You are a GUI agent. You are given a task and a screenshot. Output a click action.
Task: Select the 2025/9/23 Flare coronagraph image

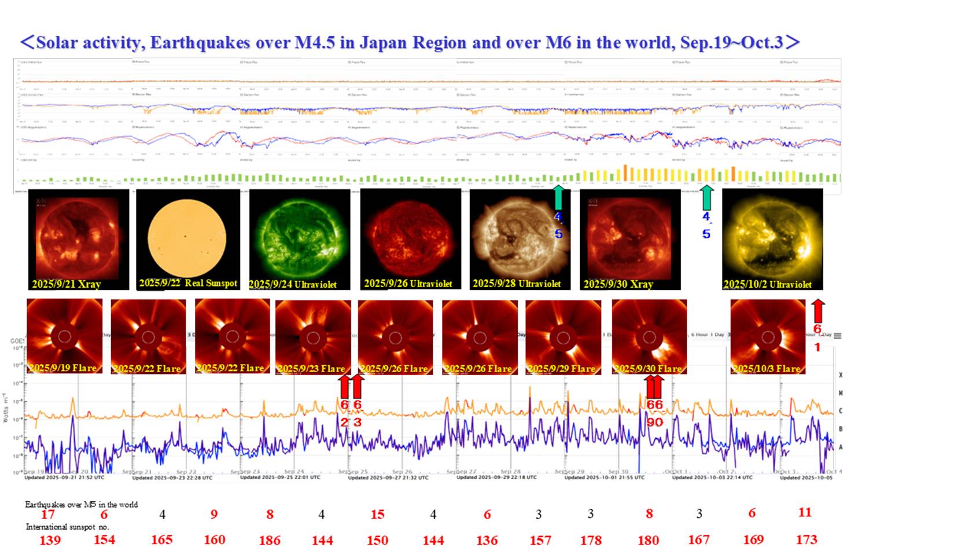tap(313, 337)
